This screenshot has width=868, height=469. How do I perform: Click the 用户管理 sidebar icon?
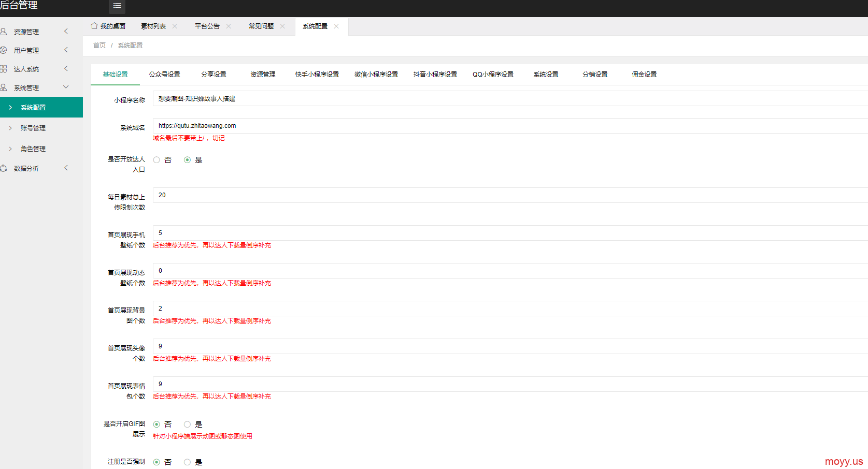(4, 50)
